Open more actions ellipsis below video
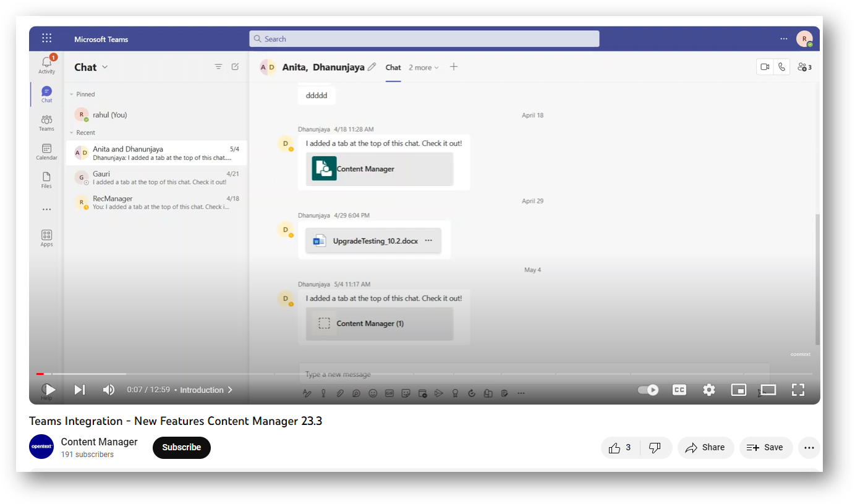Image resolution: width=855 pixels, height=504 pixels. coord(809,448)
